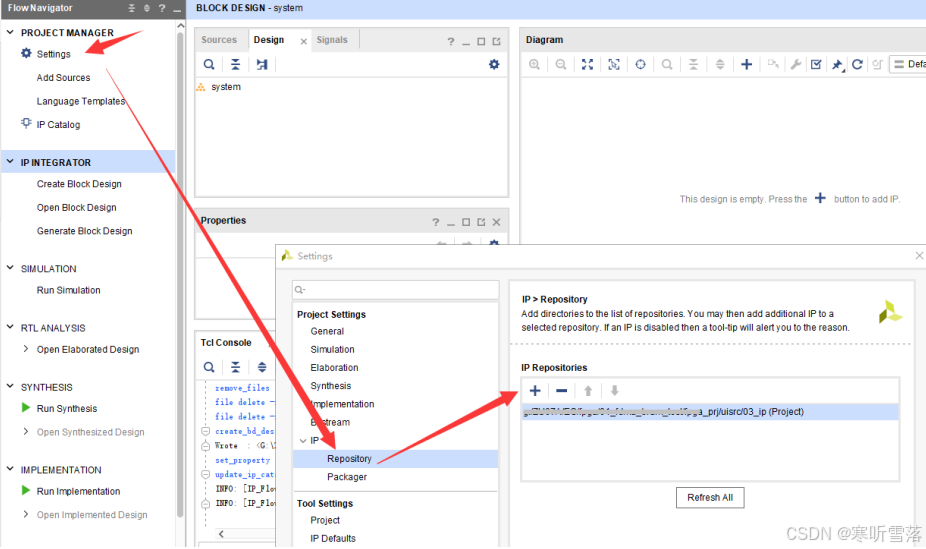Regenerate layout with the Diagram refresh icon

[x=857, y=64]
